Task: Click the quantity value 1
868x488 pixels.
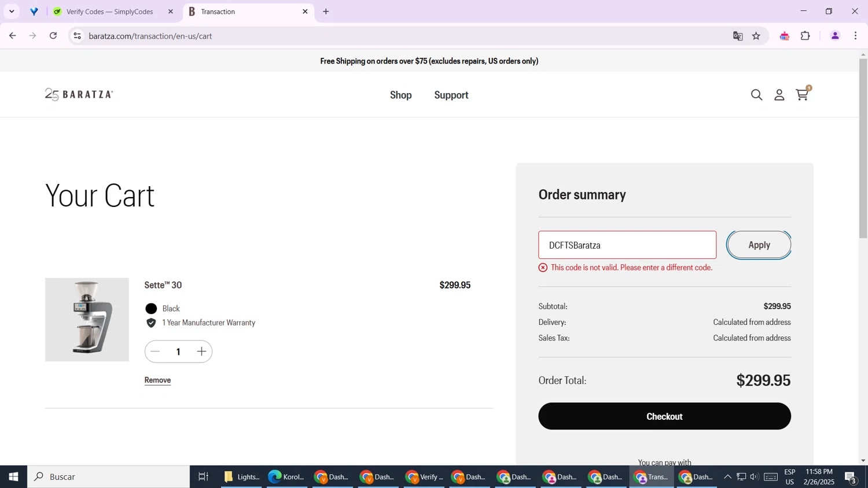Action: coord(178,352)
